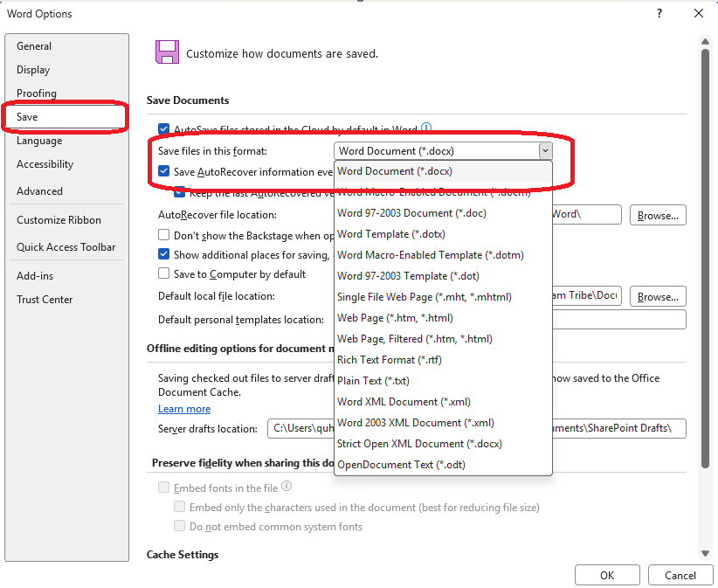The image size is (718, 588).
Task: Pick OpenDocument Text (*.odt) format
Action: coord(443,465)
